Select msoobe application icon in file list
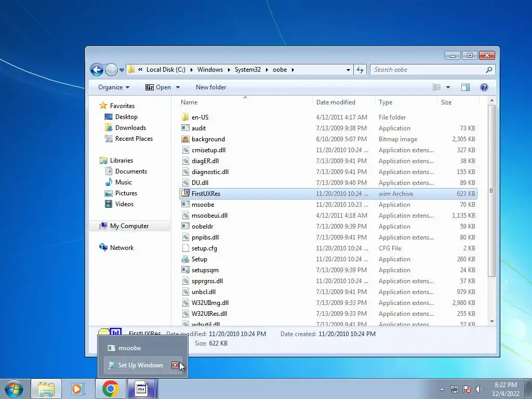This screenshot has height=399, width=532. [x=185, y=204]
